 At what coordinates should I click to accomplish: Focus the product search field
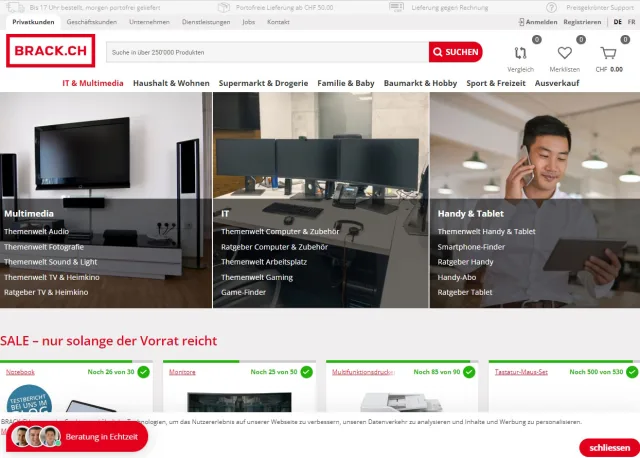(267, 52)
